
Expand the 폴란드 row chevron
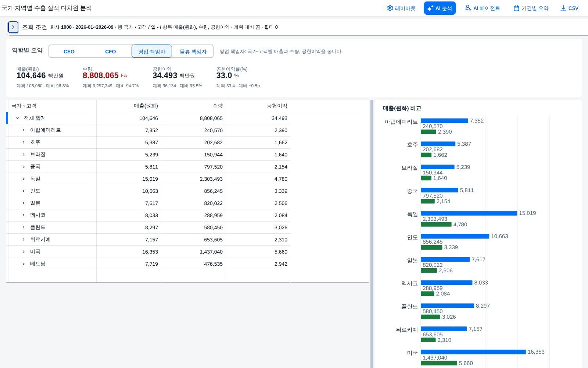24,227
